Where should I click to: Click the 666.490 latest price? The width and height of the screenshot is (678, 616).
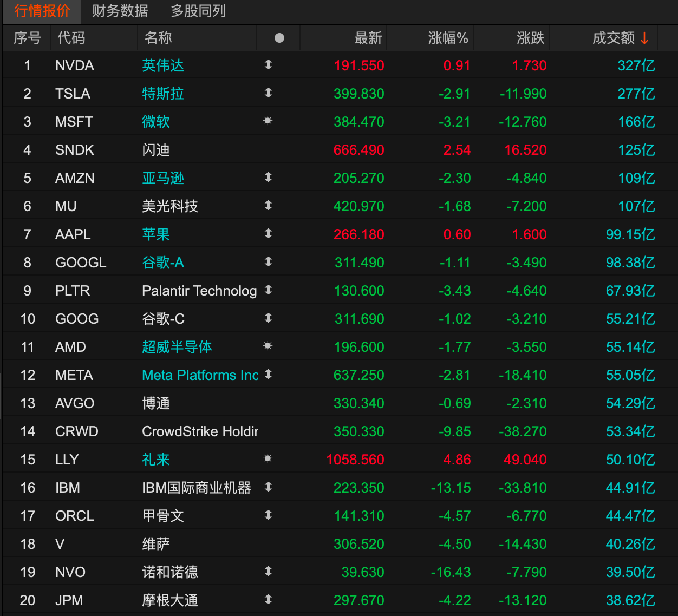click(x=359, y=150)
